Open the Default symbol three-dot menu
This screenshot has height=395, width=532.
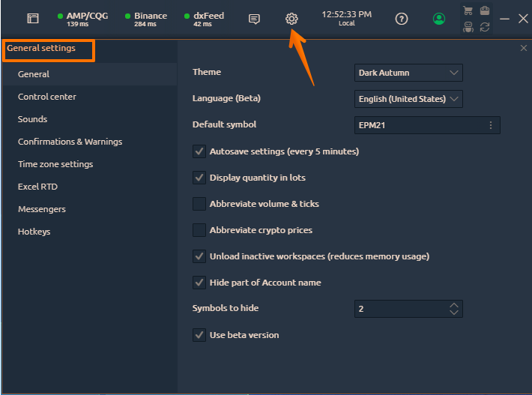pyautogui.click(x=491, y=125)
